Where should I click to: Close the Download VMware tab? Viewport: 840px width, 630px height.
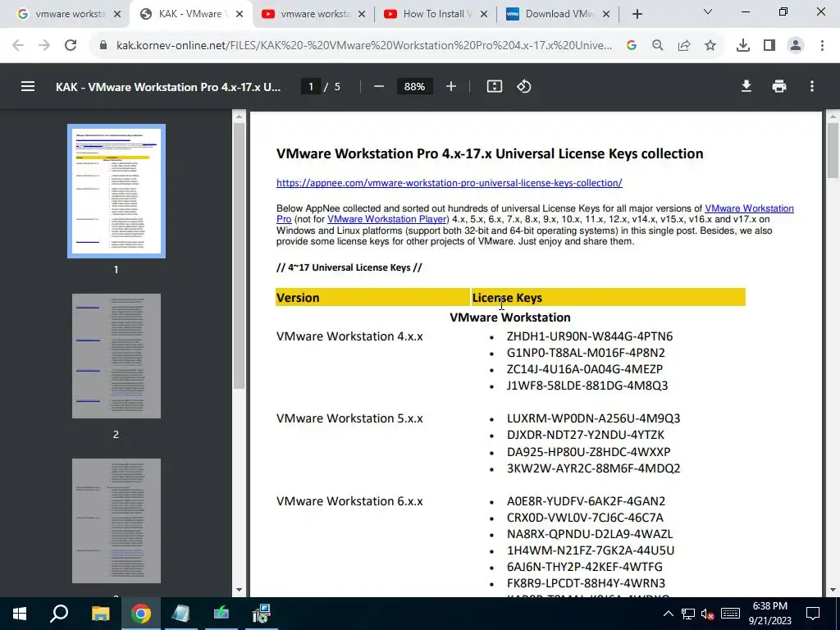coord(606,15)
